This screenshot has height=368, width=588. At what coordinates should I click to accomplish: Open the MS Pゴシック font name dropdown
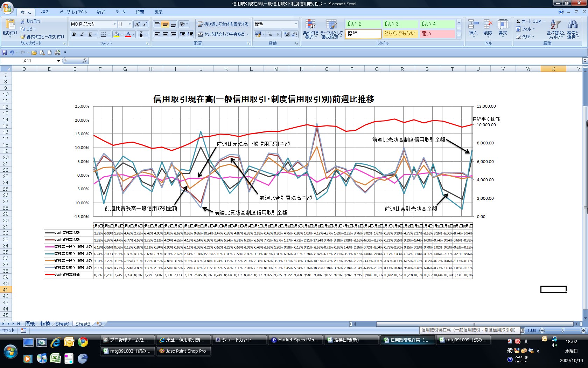114,24
